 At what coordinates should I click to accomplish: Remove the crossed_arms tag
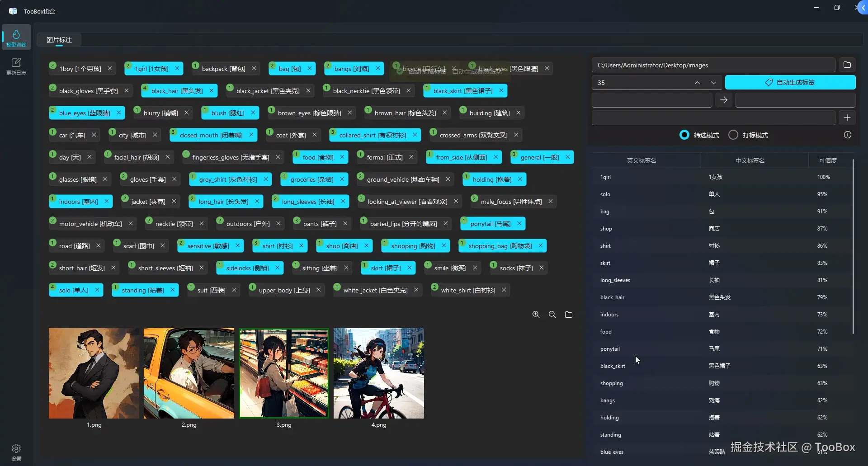click(516, 135)
